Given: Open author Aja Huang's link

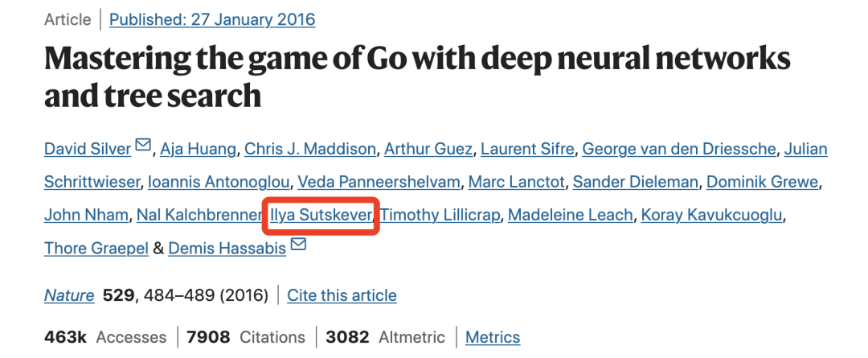Looking at the screenshot, I should (199, 149).
